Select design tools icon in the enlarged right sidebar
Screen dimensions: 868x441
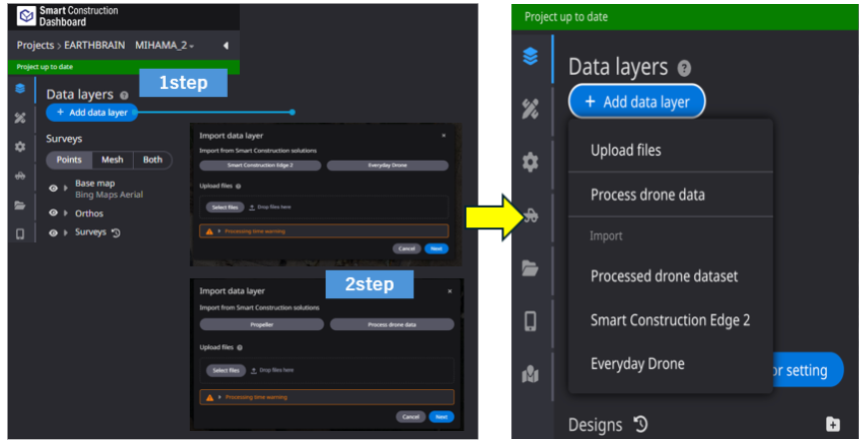530,109
